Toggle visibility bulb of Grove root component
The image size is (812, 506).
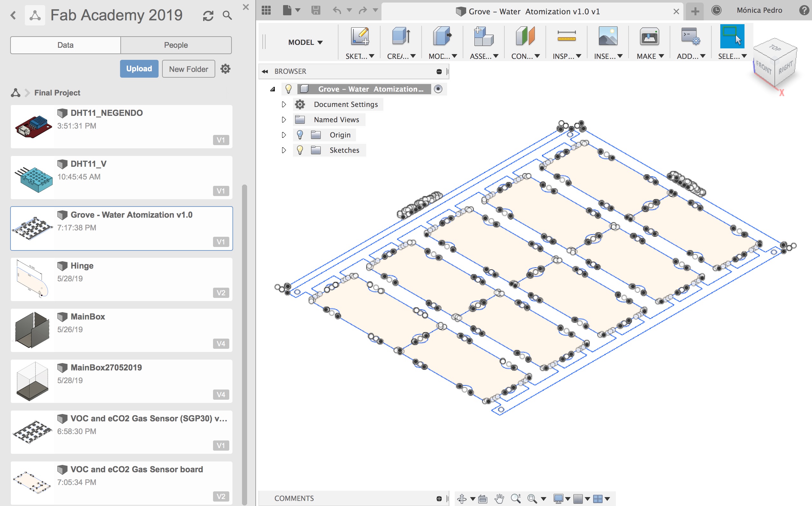288,89
